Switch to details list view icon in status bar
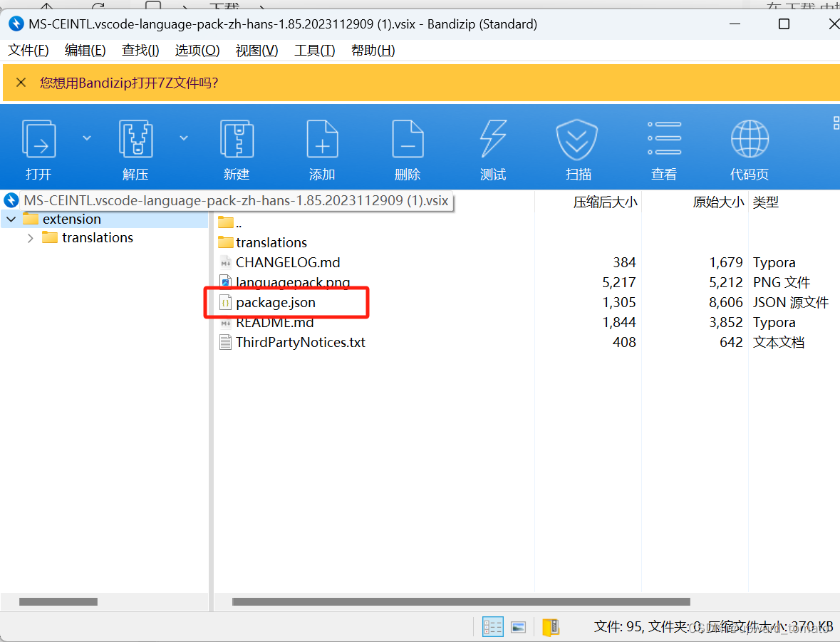The width and height of the screenshot is (840, 642). pos(493,627)
